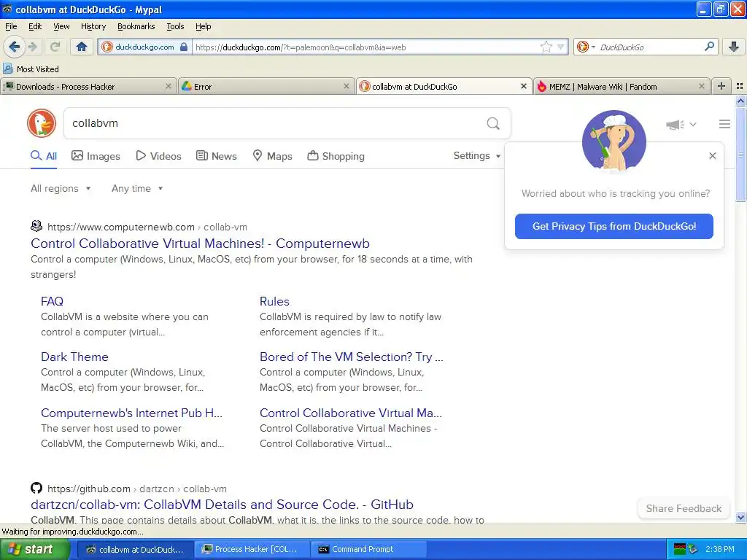Switch to Command Prompt taskbar window
This screenshot has height=560, width=747.
pyautogui.click(x=368, y=550)
